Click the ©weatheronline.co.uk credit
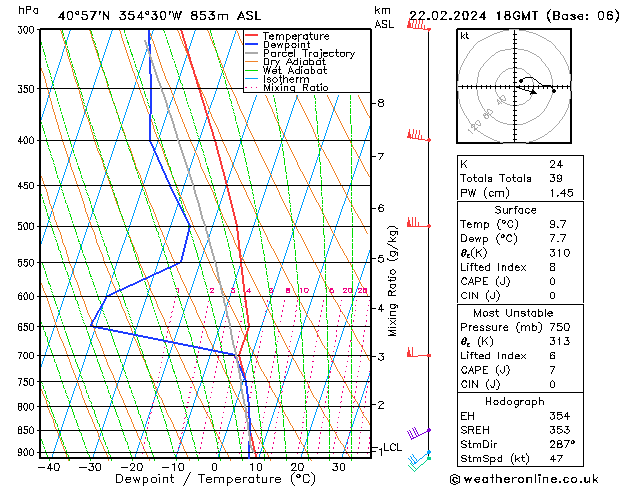 pyautogui.click(x=524, y=479)
